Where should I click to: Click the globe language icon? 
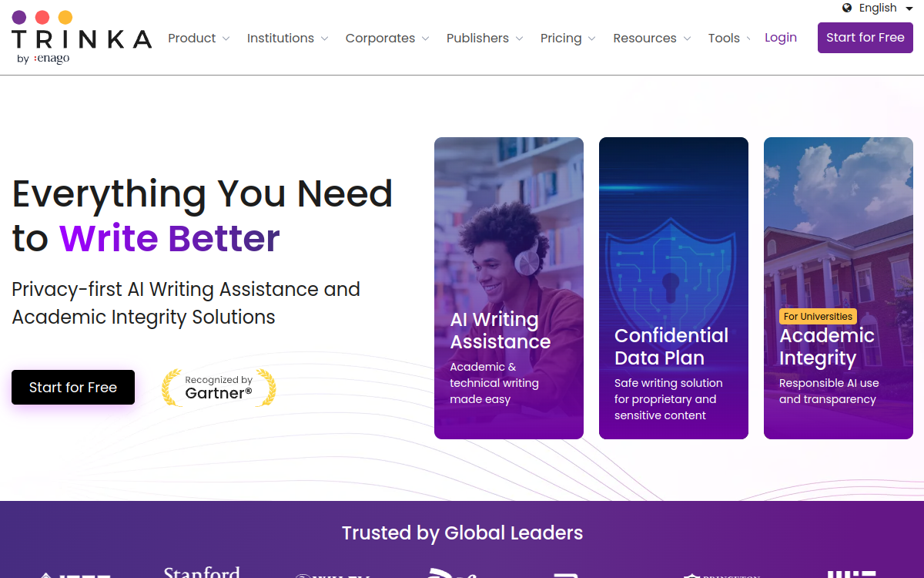pyautogui.click(x=847, y=8)
